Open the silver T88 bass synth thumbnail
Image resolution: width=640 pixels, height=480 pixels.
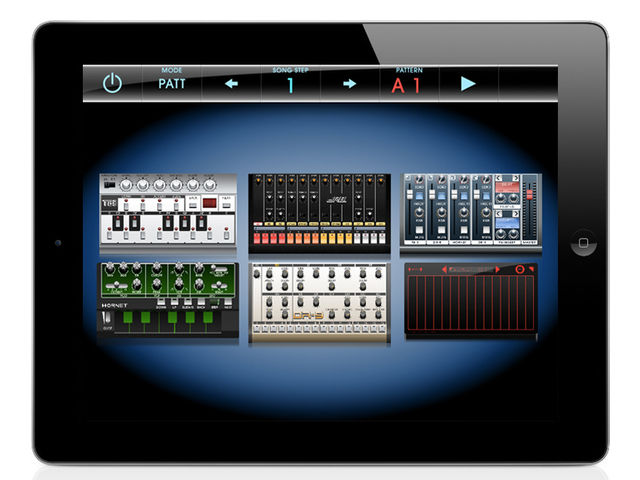point(168,209)
